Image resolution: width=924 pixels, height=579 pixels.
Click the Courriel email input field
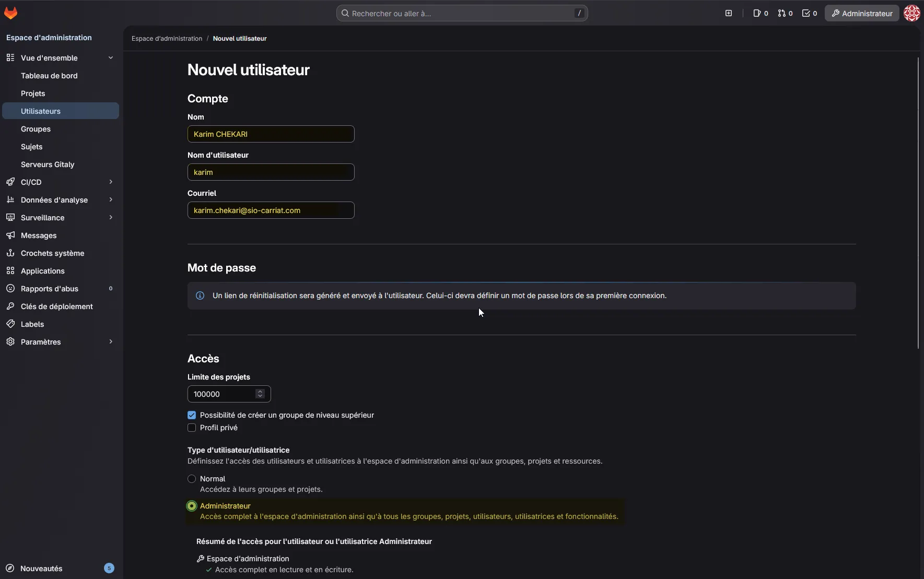pos(271,210)
